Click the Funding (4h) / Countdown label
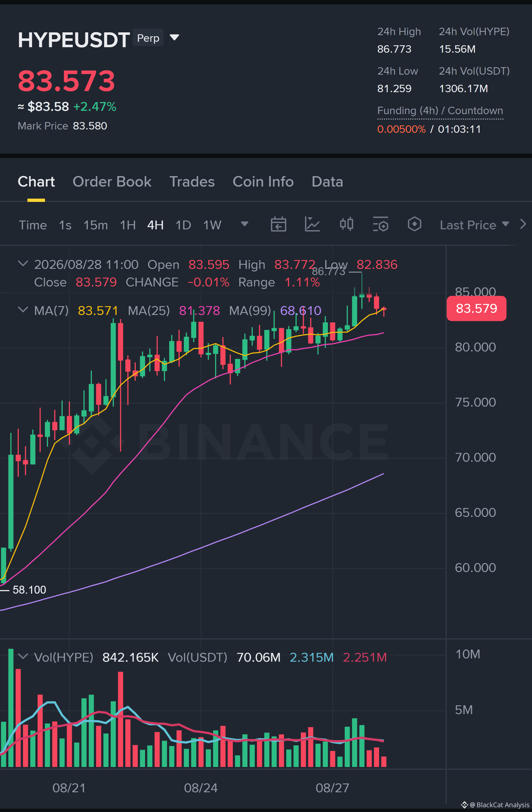Viewport: 532px width, 812px height. [440, 111]
